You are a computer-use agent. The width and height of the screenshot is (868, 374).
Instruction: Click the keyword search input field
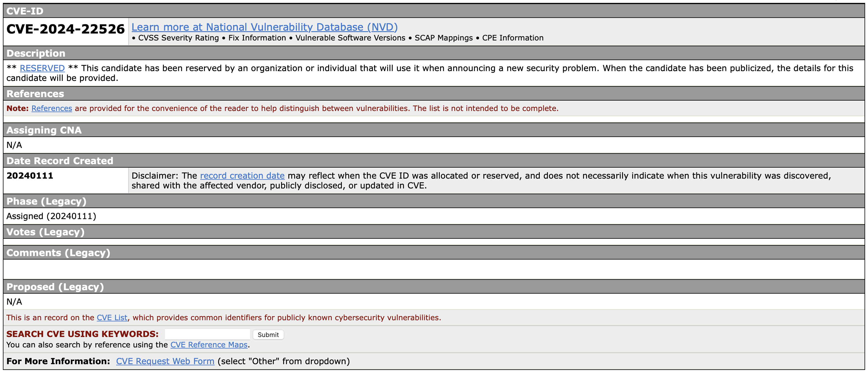pos(207,334)
